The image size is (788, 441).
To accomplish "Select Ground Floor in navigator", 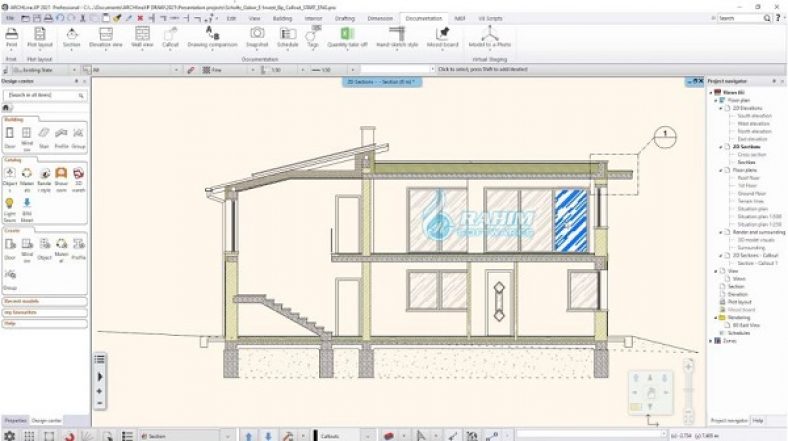I will 752,193.
